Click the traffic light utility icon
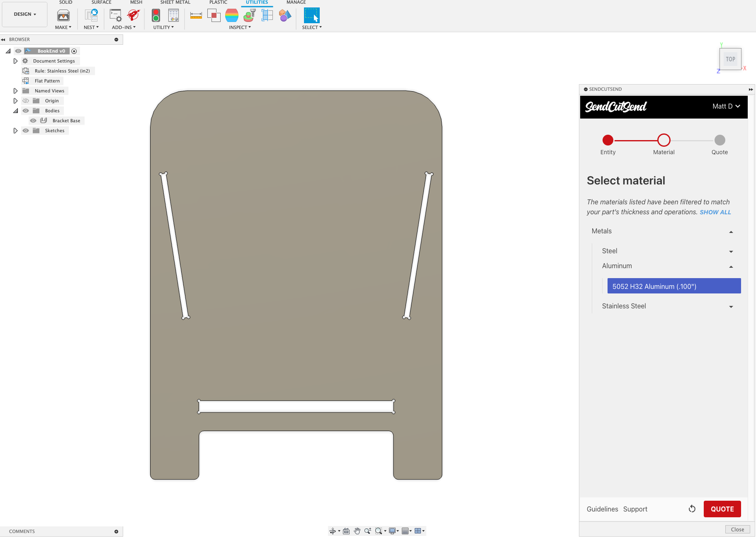Image resolution: width=756 pixels, height=538 pixels. point(156,16)
